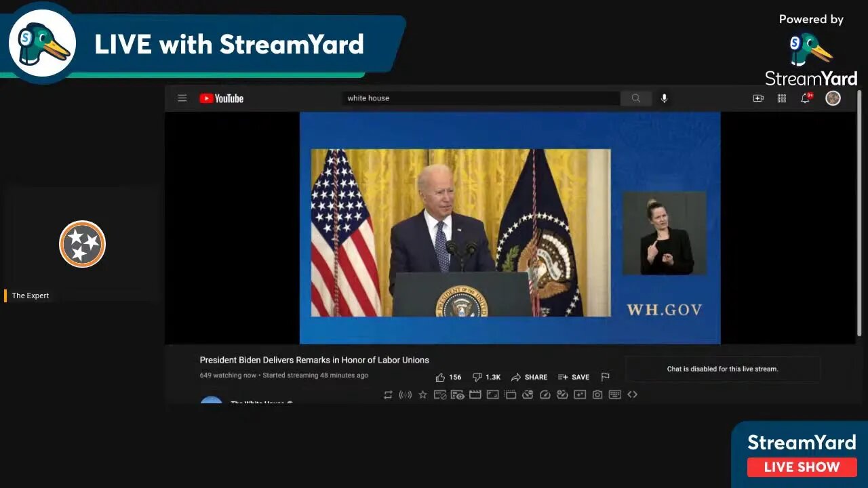
Task: Open the YouTube hamburger guide menu
Action: (x=182, y=98)
